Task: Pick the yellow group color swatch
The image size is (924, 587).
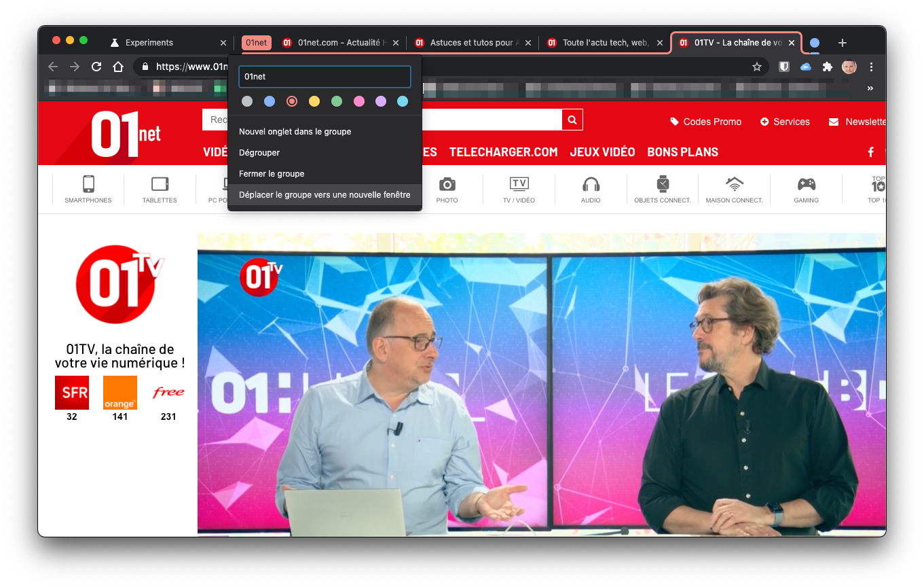Action: pyautogui.click(x=314, y=101)
